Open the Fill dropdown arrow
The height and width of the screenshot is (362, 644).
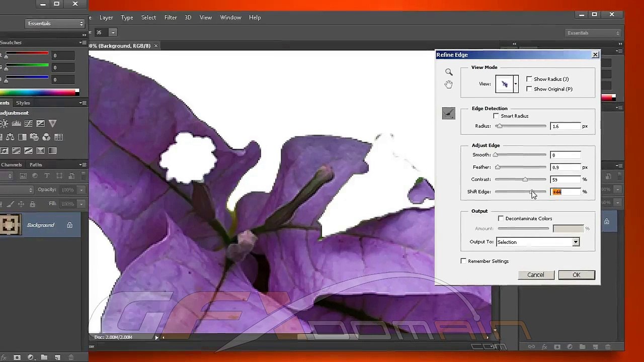tap(82, 204)
